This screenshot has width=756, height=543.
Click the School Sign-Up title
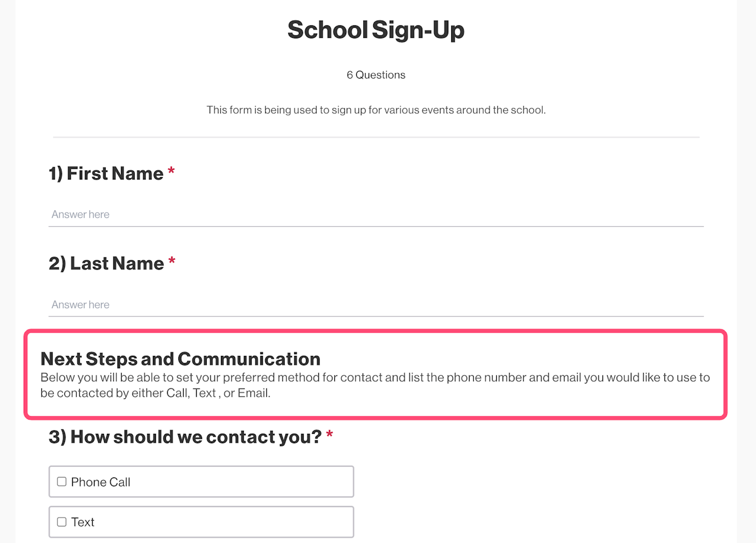click(x=376, y=30)
